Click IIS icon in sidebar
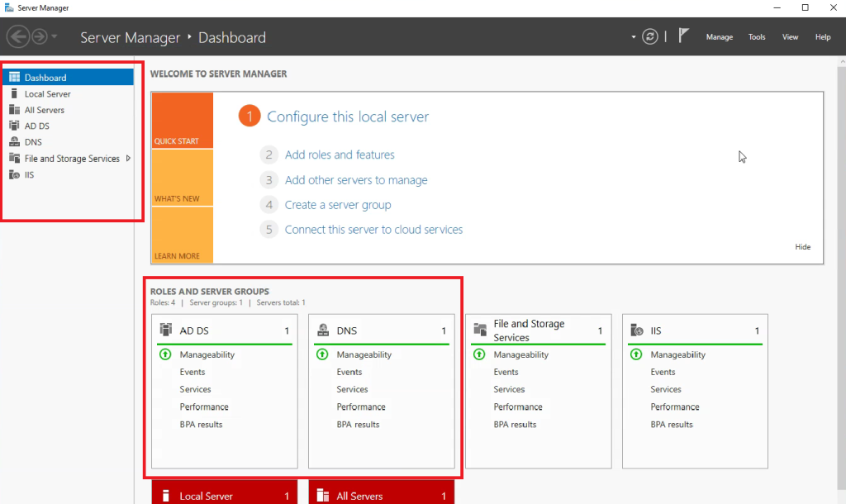The height and width of the screenshot is (504, 846). 15,174
